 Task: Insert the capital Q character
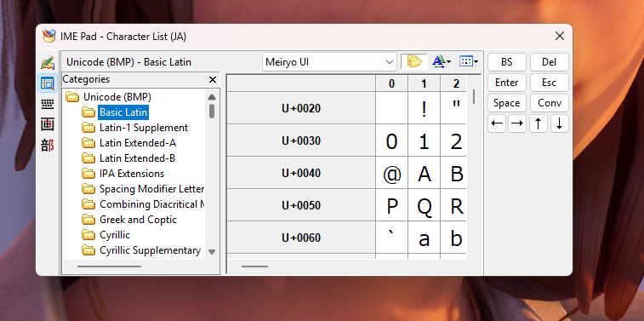pyautogui.click(x=424, y=205)
